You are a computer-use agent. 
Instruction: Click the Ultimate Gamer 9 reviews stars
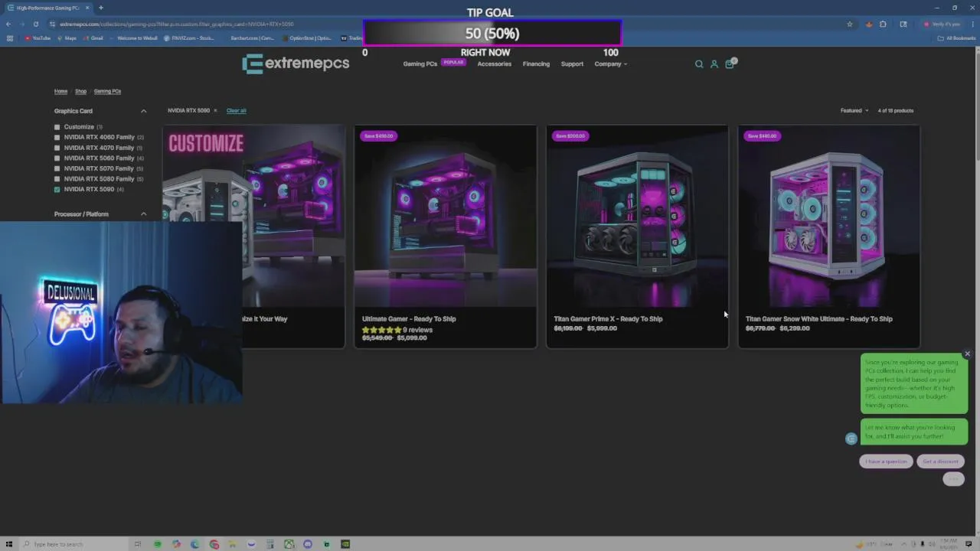(x=381, y=330)
